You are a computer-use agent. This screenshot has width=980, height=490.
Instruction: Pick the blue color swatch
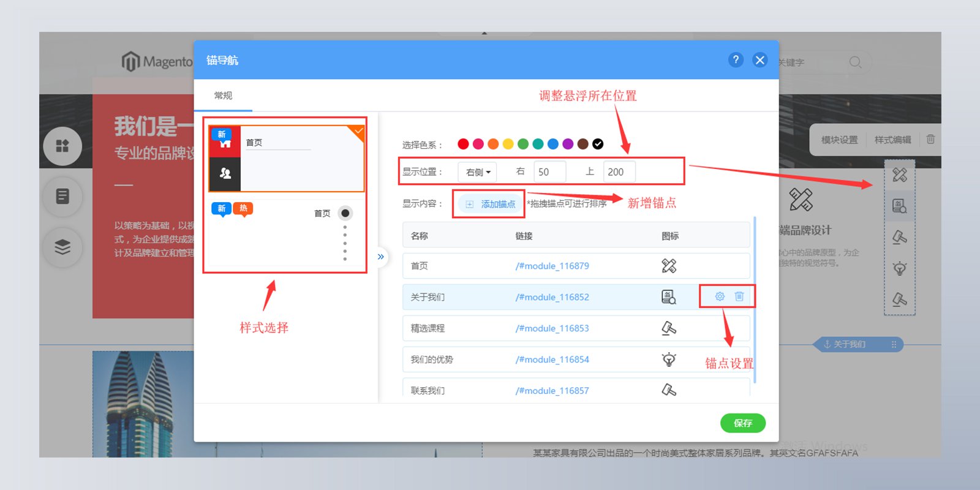pyautogui.click(x=553, y=144)
